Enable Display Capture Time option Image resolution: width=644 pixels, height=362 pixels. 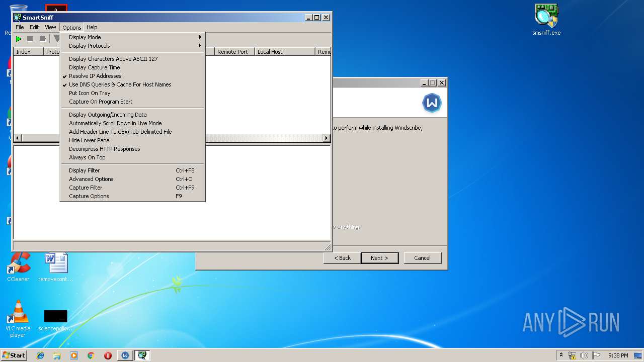point(133,67)
